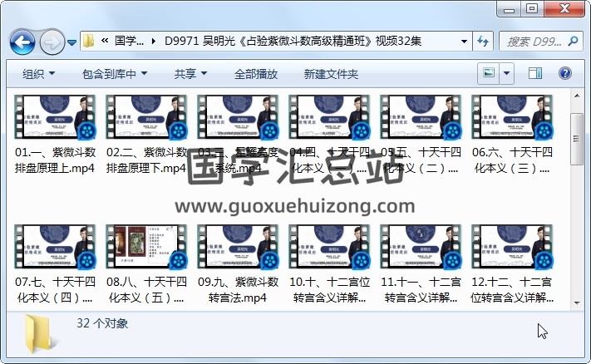Click filename 08.八、十天干四化本义(五)
This screenshot has width=591, height=364.
click(x=146, y=290)
